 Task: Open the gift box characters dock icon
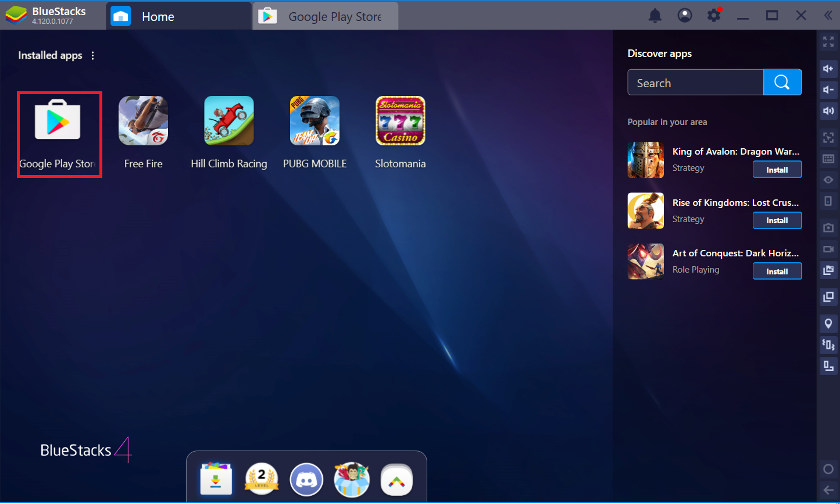352,480
